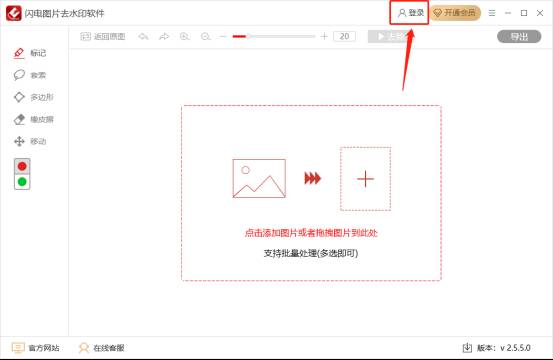The width and height of the screenshot is (553, 360).
Task: Select the 橡皮擦 eraser tool
Action: point(33,120)
